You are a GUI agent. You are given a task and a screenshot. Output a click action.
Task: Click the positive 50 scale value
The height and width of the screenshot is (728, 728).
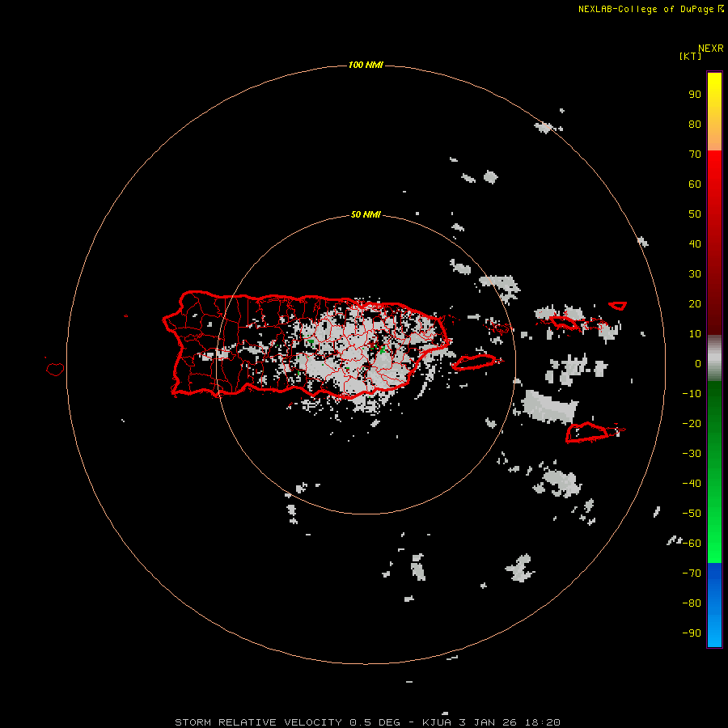click(x=695, y=214)
